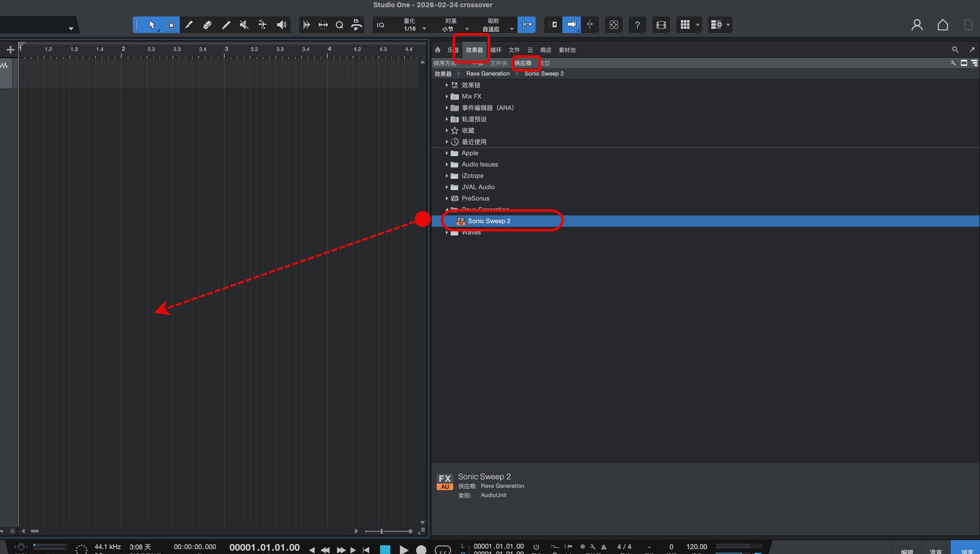Select the Bend tool
This screenshot has width=980, height=554.
262,25
